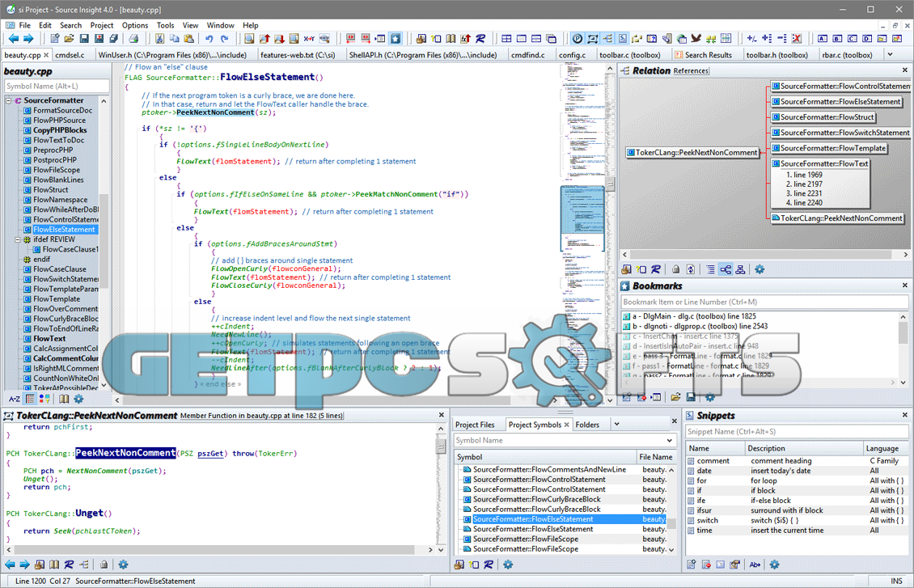Open the Options menu
This screenshot has width=914, height=588.
click(x=135, y=25)
